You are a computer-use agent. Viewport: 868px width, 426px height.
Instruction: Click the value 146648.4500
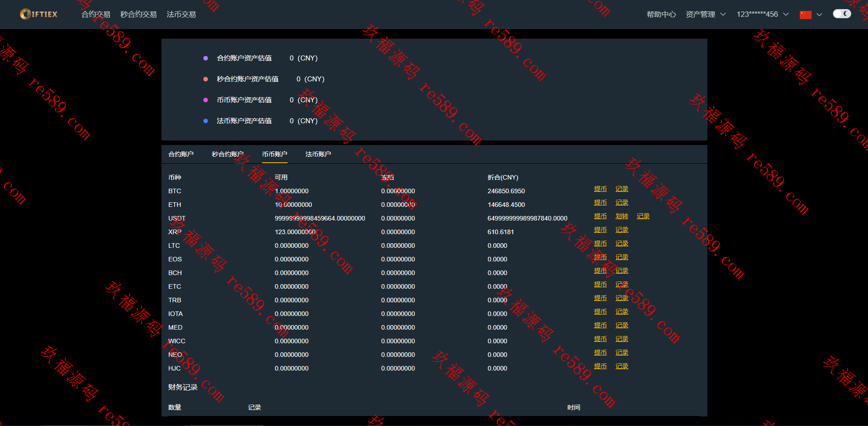coord(506,205)
